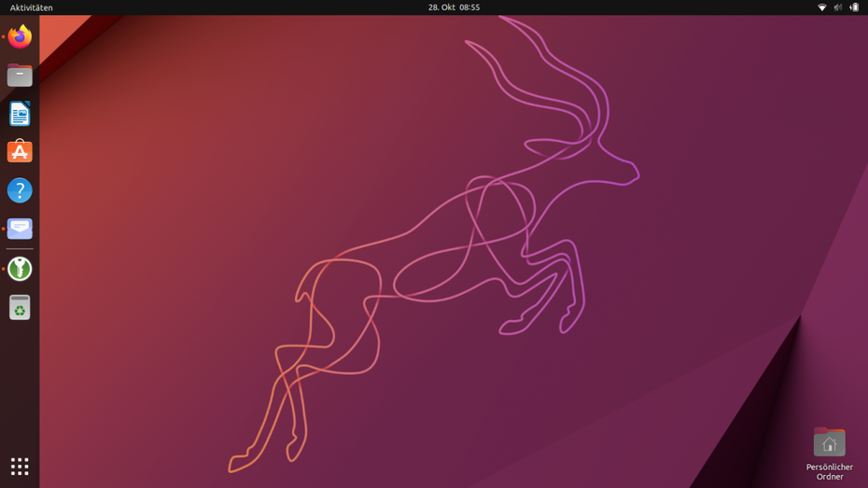This screenshot has height=488, width=868.
Task: Open the green key password app
Action: pos(20,269)
